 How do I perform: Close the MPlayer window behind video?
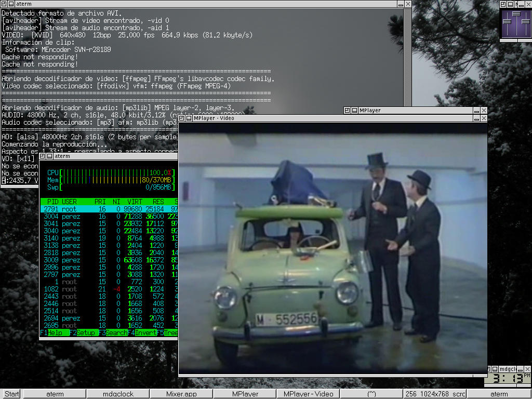[484, 111]
